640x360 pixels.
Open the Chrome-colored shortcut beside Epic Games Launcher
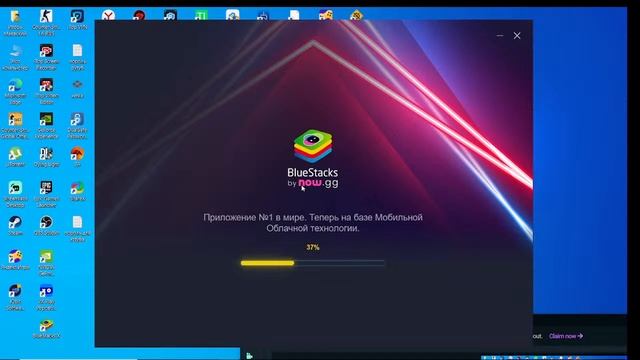pyautogui.click(x=77, y=188)
